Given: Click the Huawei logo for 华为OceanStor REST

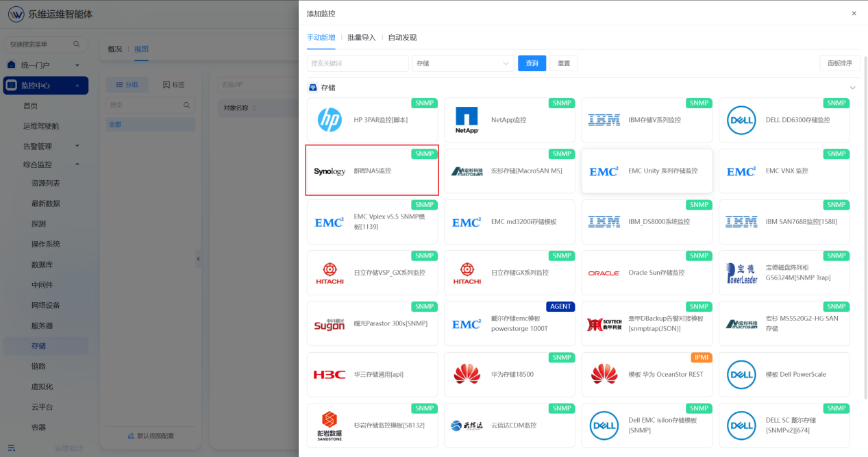Looking at the screenshot, I should coord(604,375).
